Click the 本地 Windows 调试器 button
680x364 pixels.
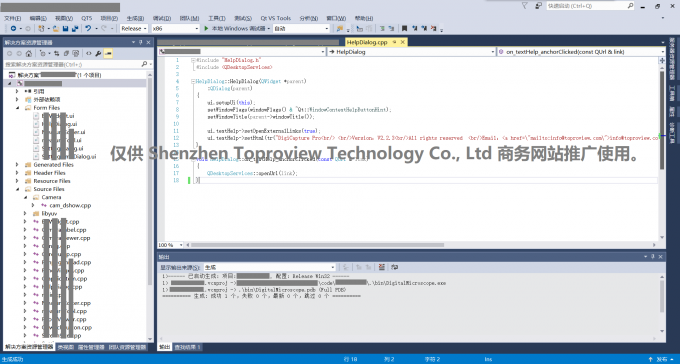[237, 28]
